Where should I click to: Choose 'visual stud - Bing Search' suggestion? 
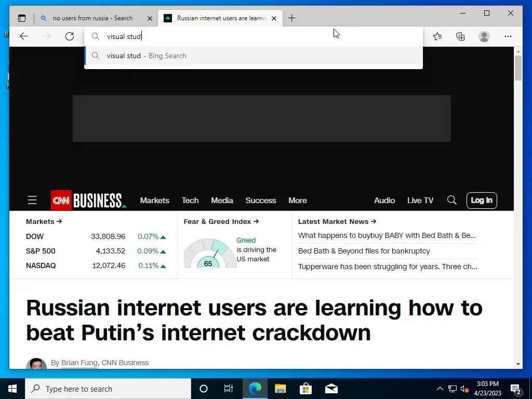click(x=253, y=56)
